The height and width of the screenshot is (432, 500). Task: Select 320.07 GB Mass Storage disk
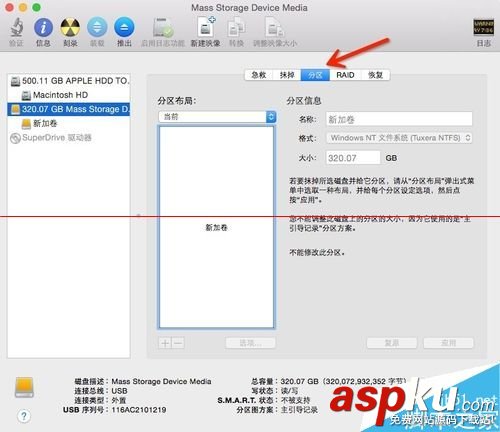pyautogui.click(x=69, y=109)
